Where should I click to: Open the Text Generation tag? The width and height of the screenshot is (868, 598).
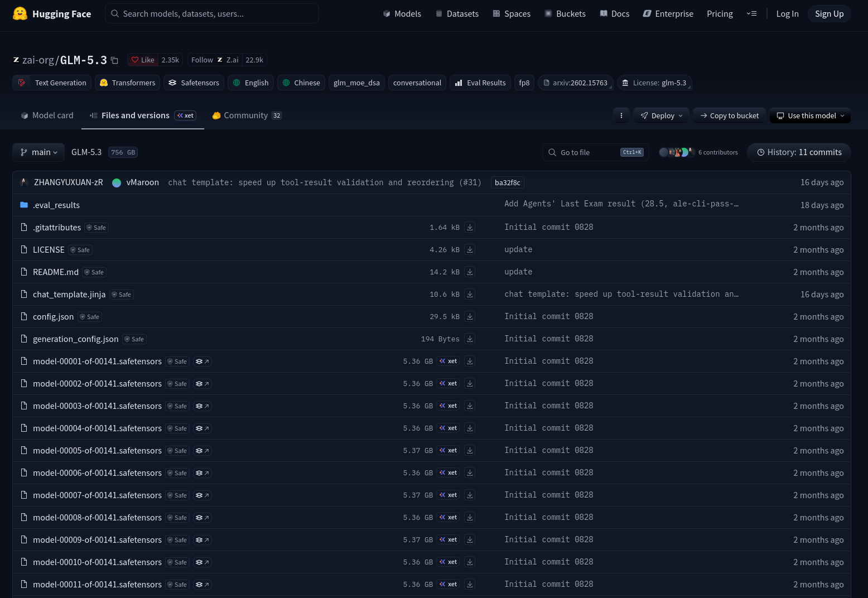(x=52, y=83)
